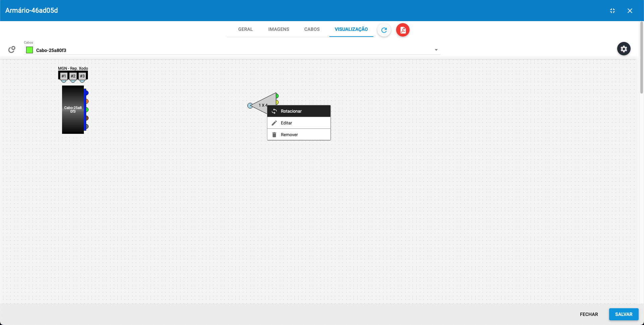Click the blue fiber connector on the cable
Image resolution: width=644 pixels, height=325 pixels.
pyautogui.click(x=87, y=93)
